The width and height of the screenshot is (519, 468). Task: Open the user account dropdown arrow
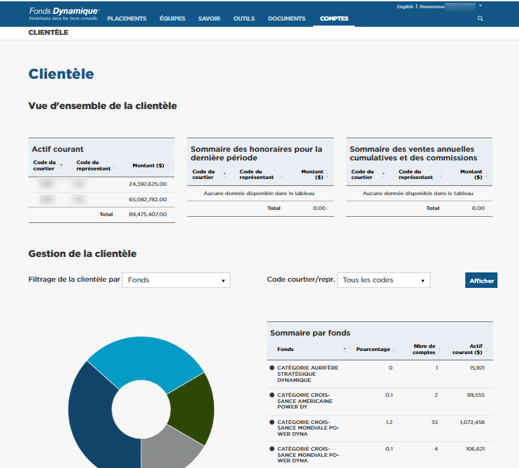tap(480, 6)
